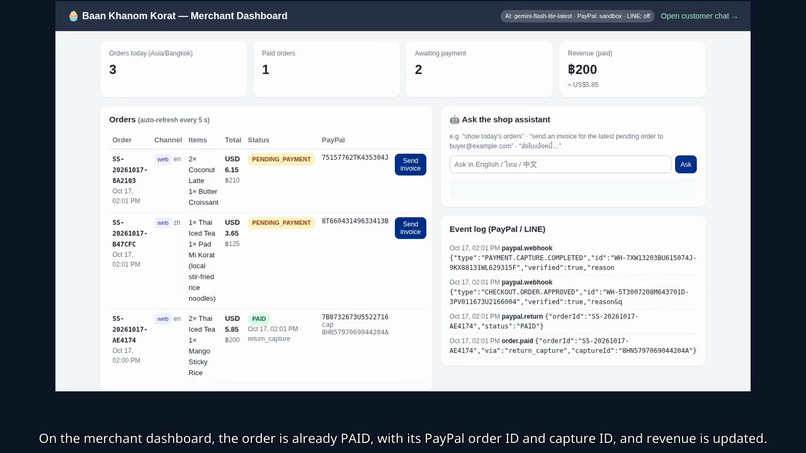Click the AI/PayPal/LINE status pill

click(x=577, y=16)
